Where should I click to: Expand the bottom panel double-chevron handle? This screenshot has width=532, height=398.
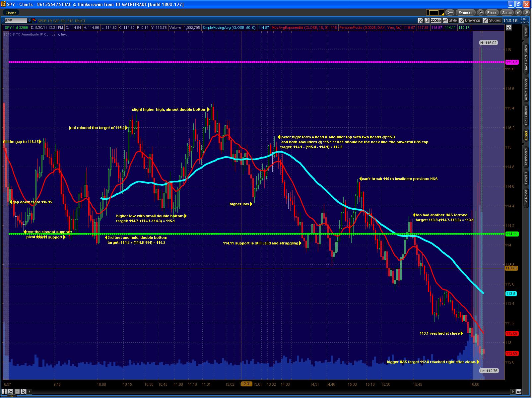point(12,396)
